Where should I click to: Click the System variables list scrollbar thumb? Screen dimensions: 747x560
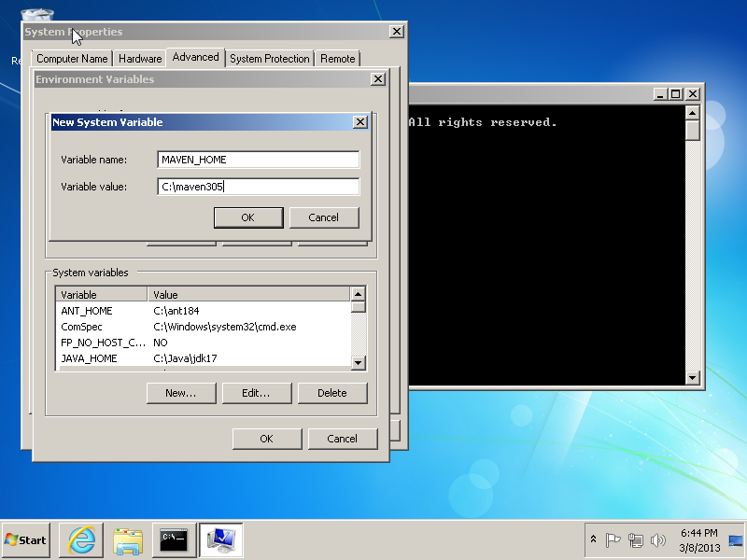[x=359, y=307]
